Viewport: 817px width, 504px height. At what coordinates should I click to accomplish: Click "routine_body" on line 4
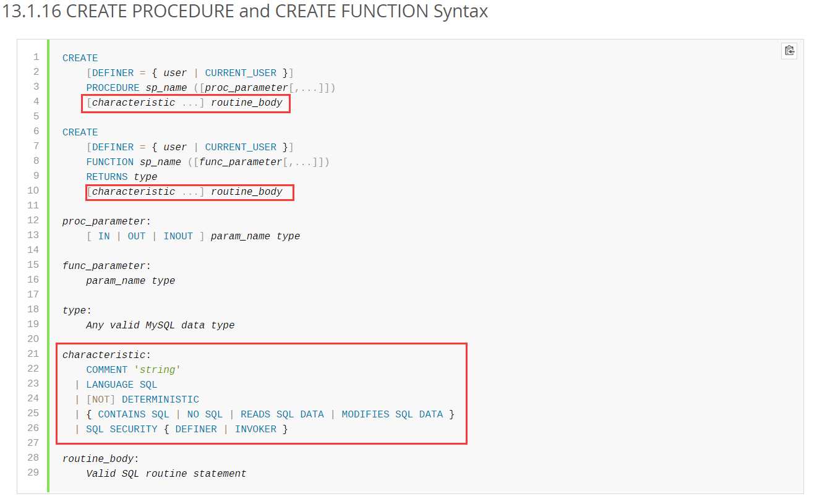coord(247,103)
